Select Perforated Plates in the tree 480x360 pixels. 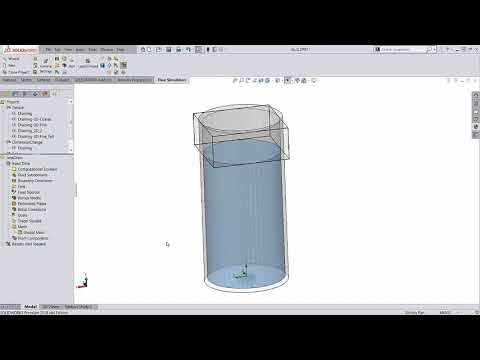[32, 204]
